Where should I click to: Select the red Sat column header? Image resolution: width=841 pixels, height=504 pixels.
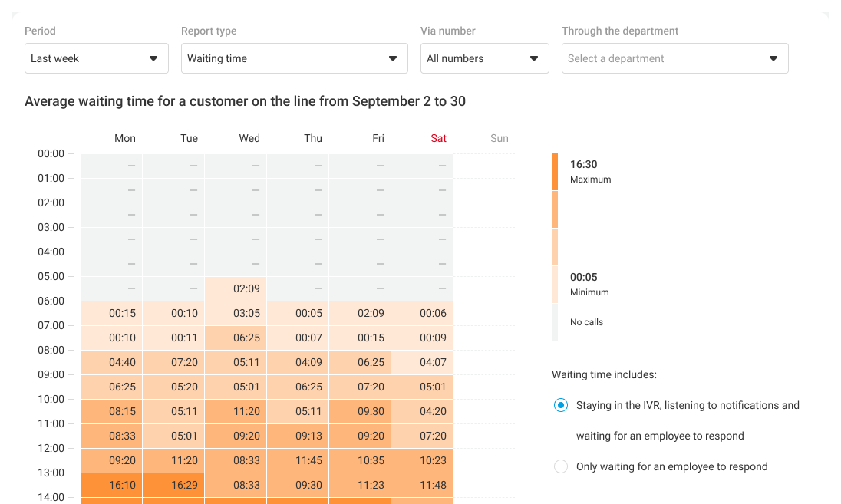(438, 138)
